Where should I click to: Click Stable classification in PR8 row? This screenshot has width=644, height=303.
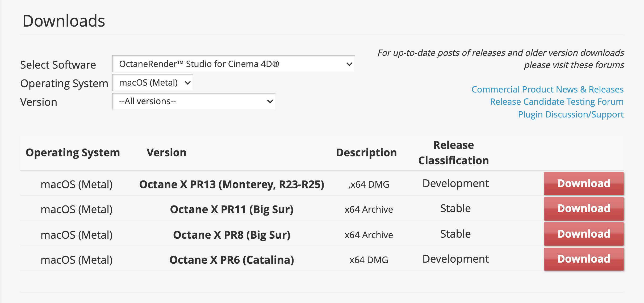pyautogui.click(x=455, y=234)
